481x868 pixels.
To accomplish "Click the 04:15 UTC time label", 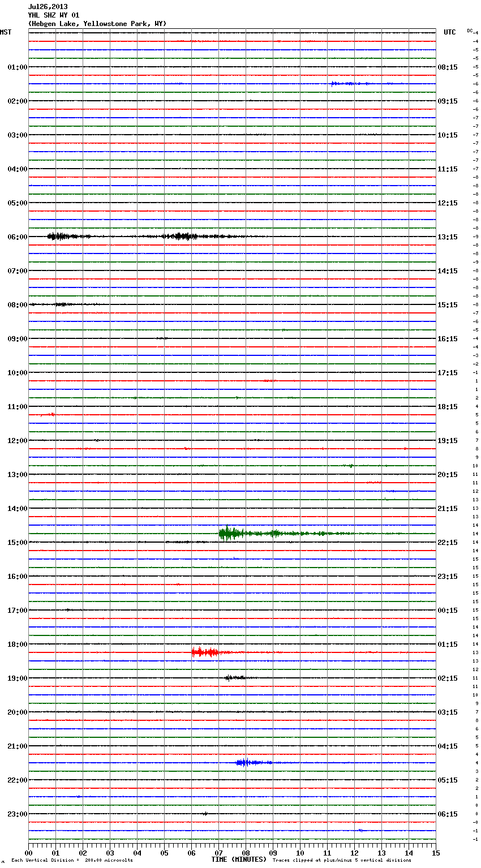I will point(448,746).
